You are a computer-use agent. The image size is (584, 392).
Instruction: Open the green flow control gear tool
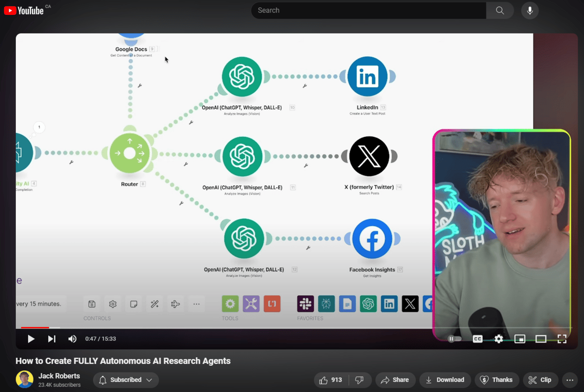pyautogui.click(x=230, y=304)
